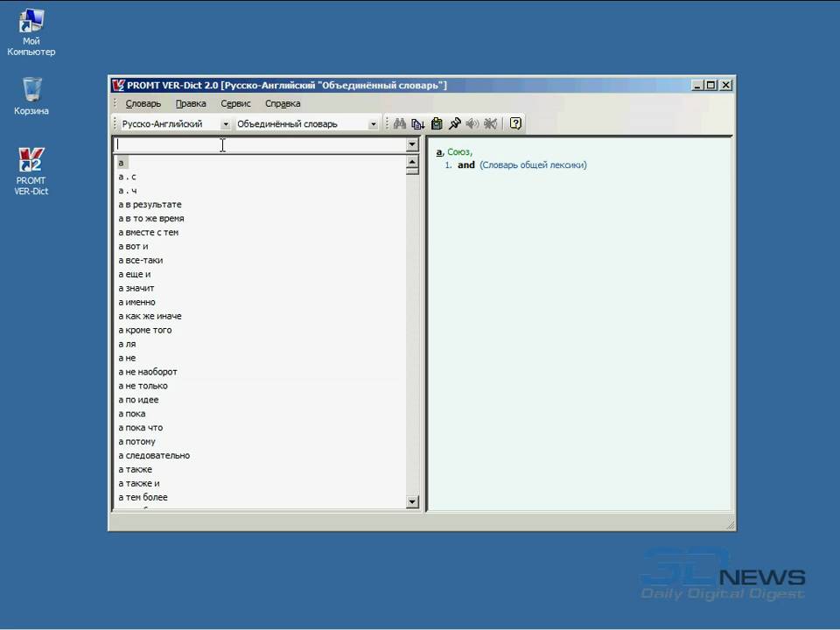Select the entry 'а . ч'

pyautogui.click(x=128, y=191)
